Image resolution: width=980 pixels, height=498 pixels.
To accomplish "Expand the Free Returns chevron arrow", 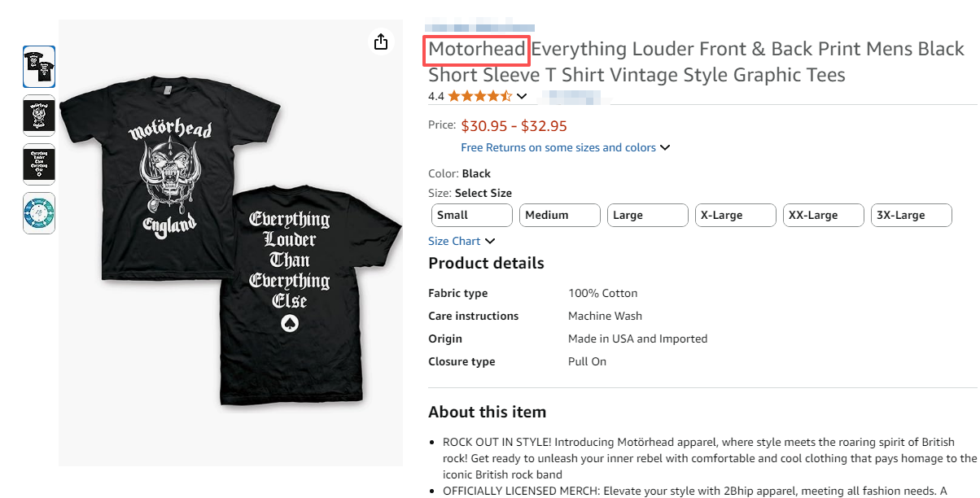I will click(665, 147).
